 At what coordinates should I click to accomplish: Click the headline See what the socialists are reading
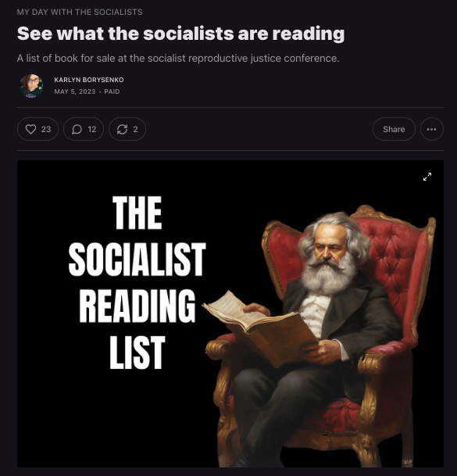click(x=181, y=34)
